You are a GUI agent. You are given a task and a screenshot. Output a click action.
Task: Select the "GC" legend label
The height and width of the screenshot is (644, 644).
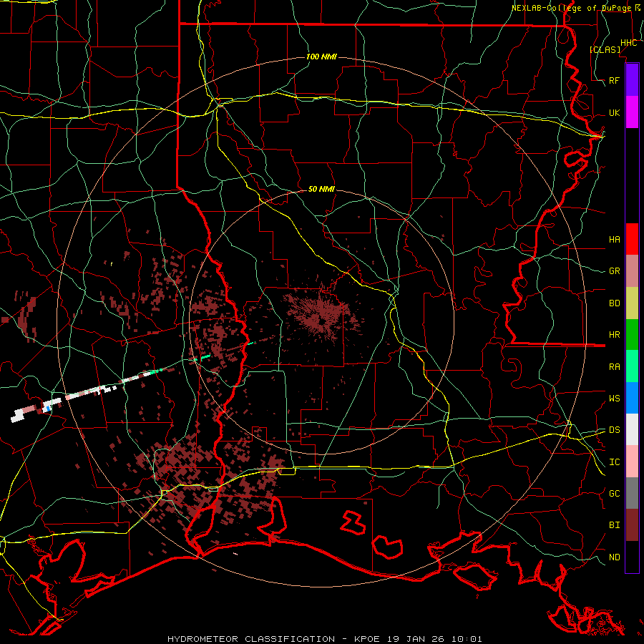pyautogui.click(x=614, y=494)
